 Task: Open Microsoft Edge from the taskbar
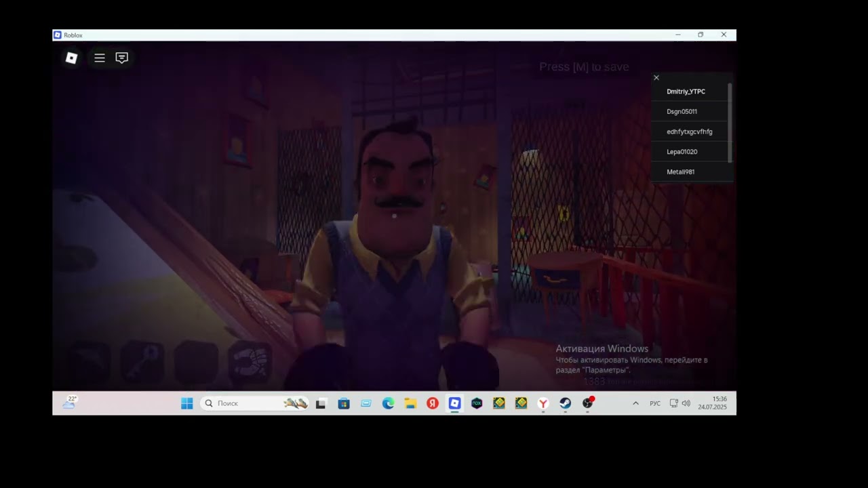tap(388, 403)
